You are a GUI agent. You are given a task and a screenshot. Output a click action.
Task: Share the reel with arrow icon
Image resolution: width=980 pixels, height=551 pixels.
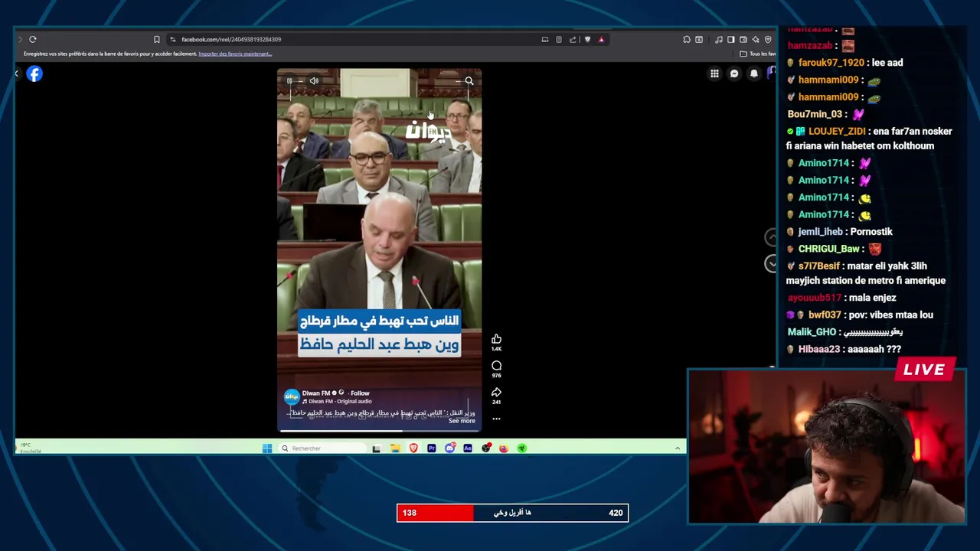(x=496, y=393)
